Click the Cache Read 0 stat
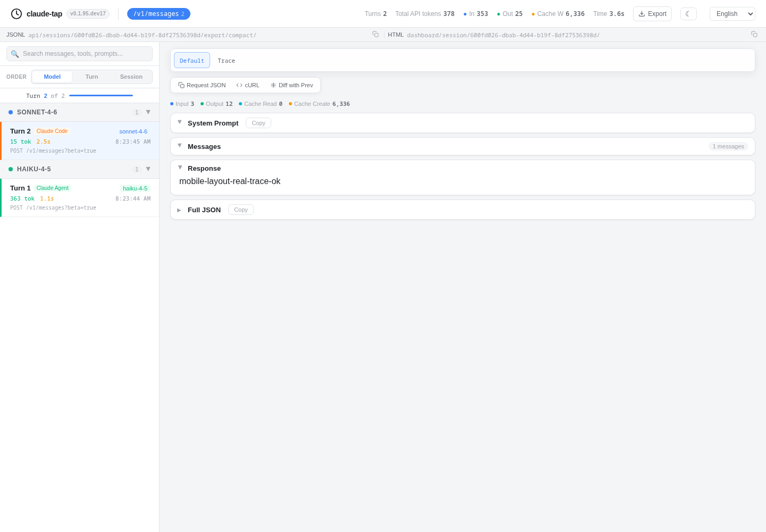 pyautogui.click(x=261, y=104)
